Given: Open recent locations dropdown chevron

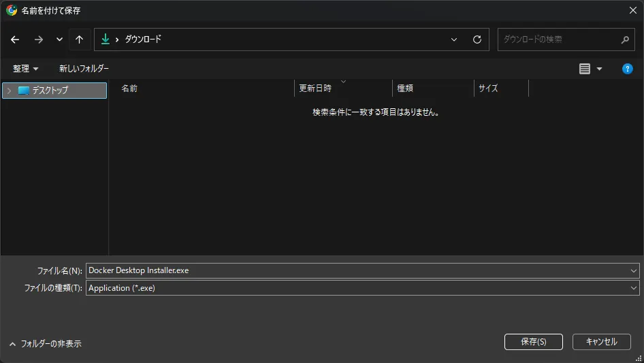Looking at the screenshot, I should pos(59,40).
